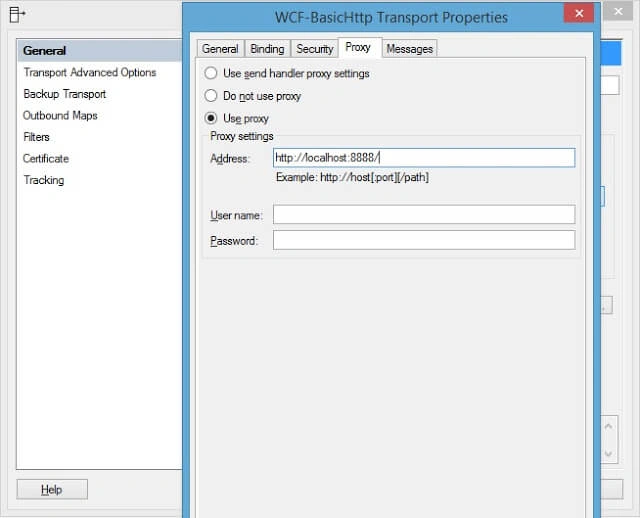The width and height of the screenshot is (640, 518).
Task: Click the proxy Address input field
Action: point(424,158)
